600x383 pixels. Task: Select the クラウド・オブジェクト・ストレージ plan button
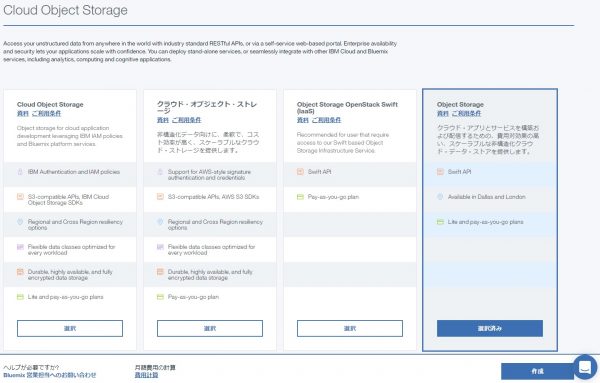click(x=210, y=328)
